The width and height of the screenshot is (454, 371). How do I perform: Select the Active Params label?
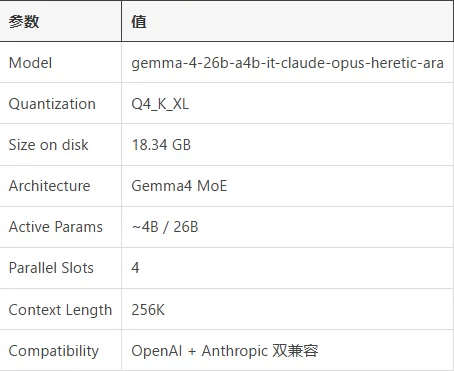click(56, 227)
